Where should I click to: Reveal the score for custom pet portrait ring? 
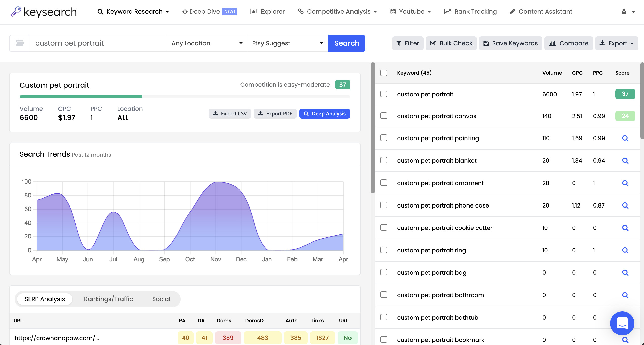[626, 250]
